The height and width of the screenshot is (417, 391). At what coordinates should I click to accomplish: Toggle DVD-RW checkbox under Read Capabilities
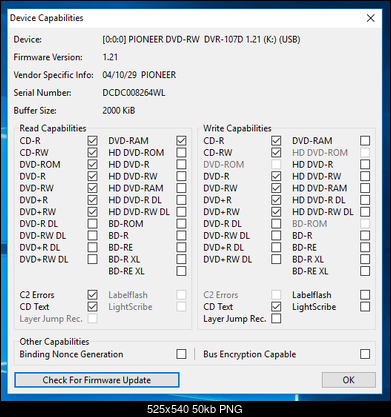[92, 188]
